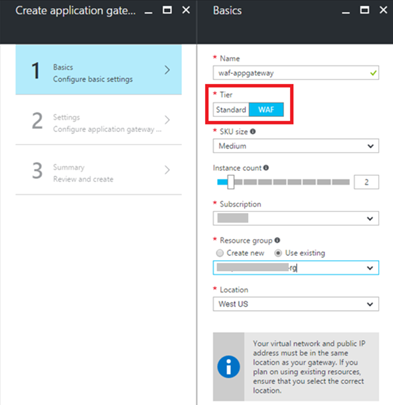393x405 pixels.
Task: Click the SKU size info icon
Action: click(x=253, y=131)
